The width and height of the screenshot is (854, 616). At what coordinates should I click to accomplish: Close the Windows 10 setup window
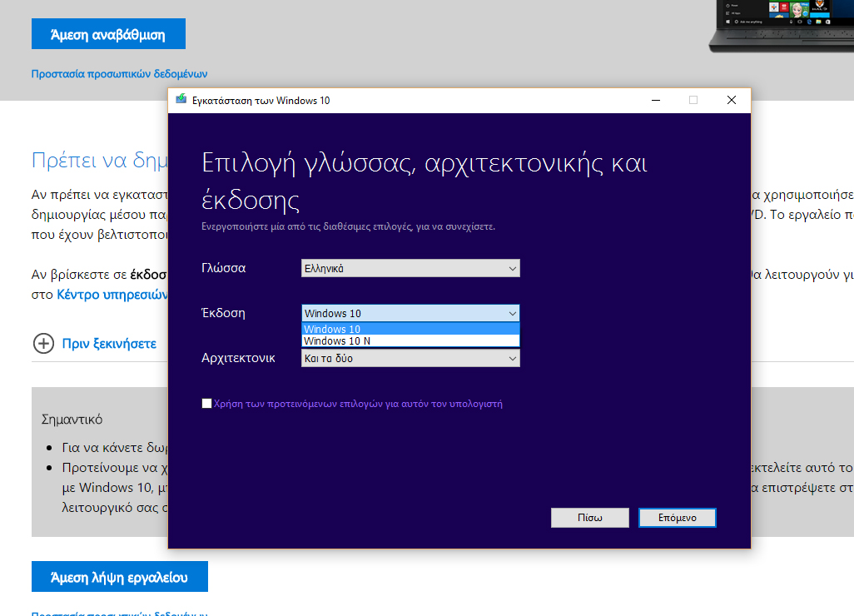(x=732, y=100)
